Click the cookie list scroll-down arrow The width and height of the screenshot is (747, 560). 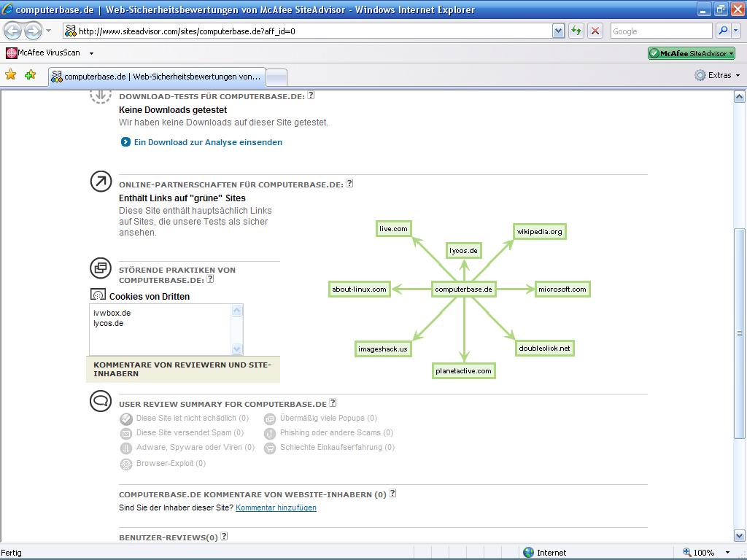tap(237, 349)
